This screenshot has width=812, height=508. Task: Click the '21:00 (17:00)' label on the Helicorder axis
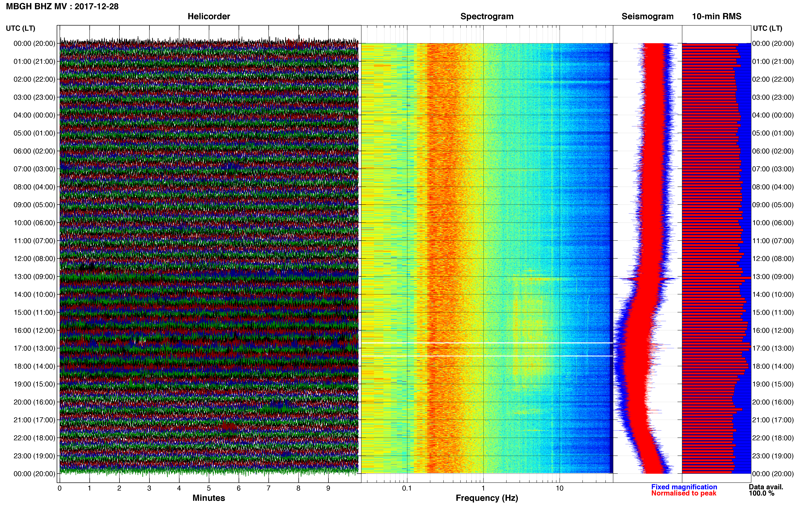click(x=34, y=420)
